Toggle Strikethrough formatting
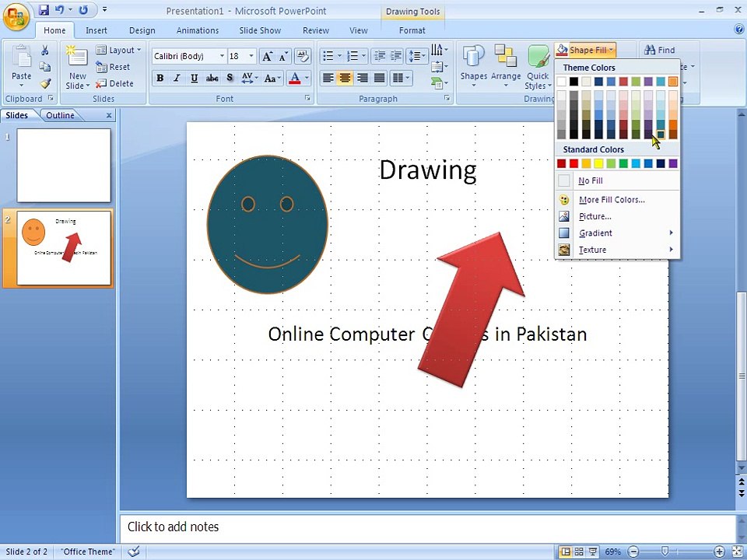The height and width of the screenshot is (560, 747). click(212, 78)
